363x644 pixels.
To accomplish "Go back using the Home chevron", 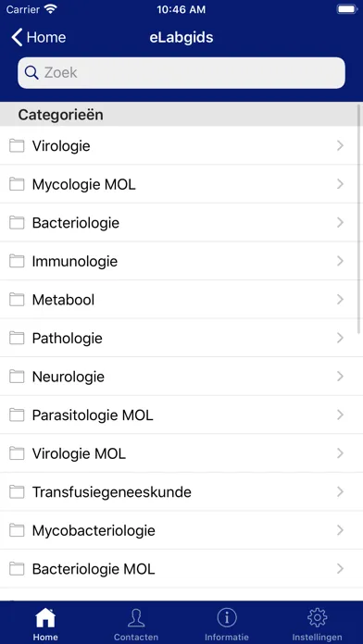I will pos(18,37).
